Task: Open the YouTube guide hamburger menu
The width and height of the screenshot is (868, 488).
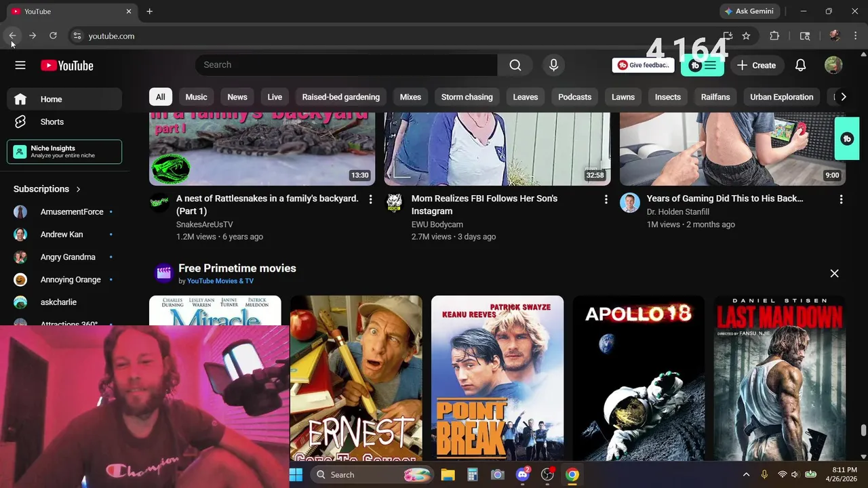Action: click(x=20, y=65)
